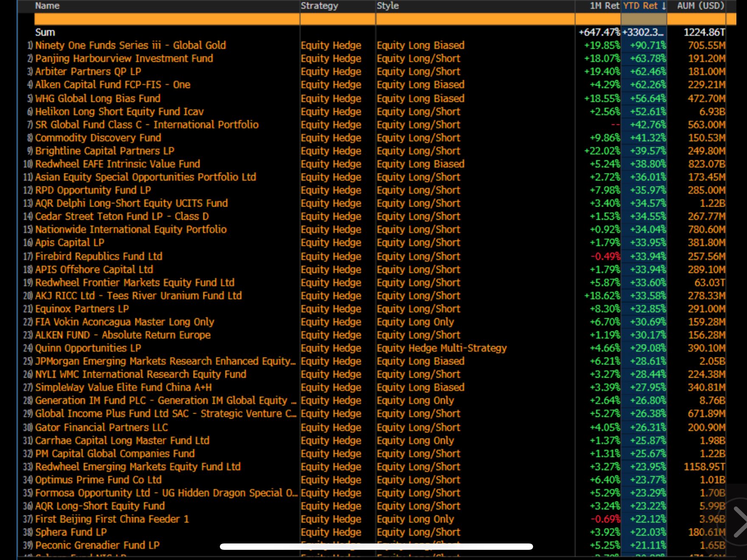Open Optimus Prime Fund Co Ltd
The height and width of the screenshot is (560, 747).
pyautogui.click(x=98, y=481)
